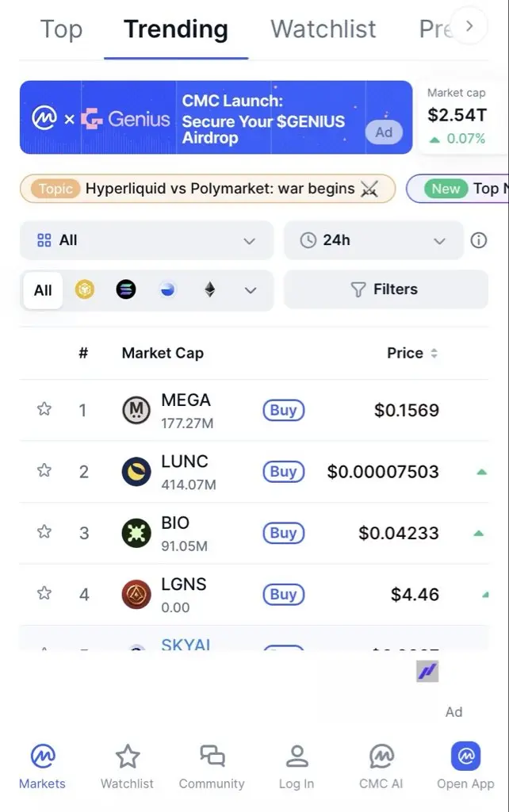The width and height of the screenshot is (509, 812).
Task: Open the Watchlist tab at top
Action: 323,29
